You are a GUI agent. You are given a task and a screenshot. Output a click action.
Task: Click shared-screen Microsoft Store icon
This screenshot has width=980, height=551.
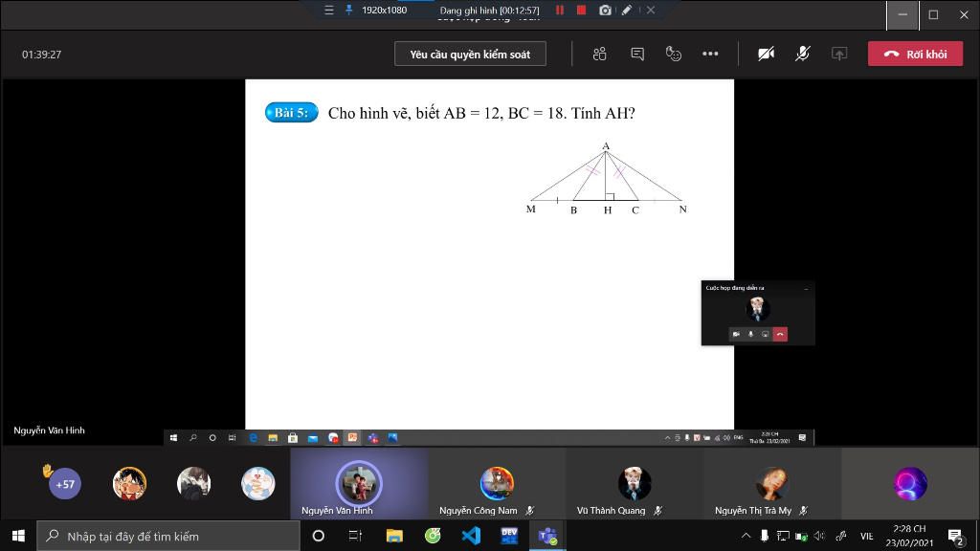[293, 438]
